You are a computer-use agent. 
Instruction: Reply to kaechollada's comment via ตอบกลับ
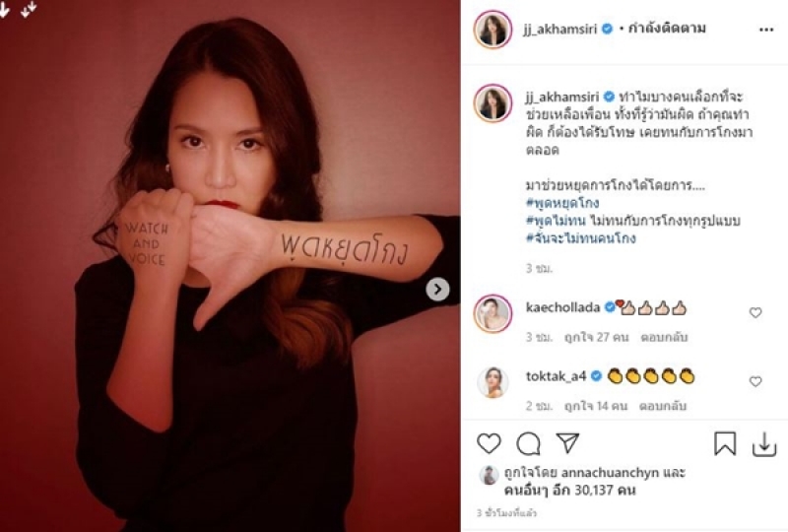(x=664, y=337)
